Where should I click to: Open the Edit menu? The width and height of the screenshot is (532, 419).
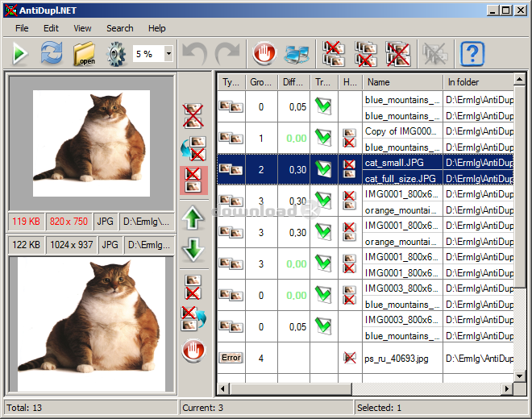click(x=51, y=28)
